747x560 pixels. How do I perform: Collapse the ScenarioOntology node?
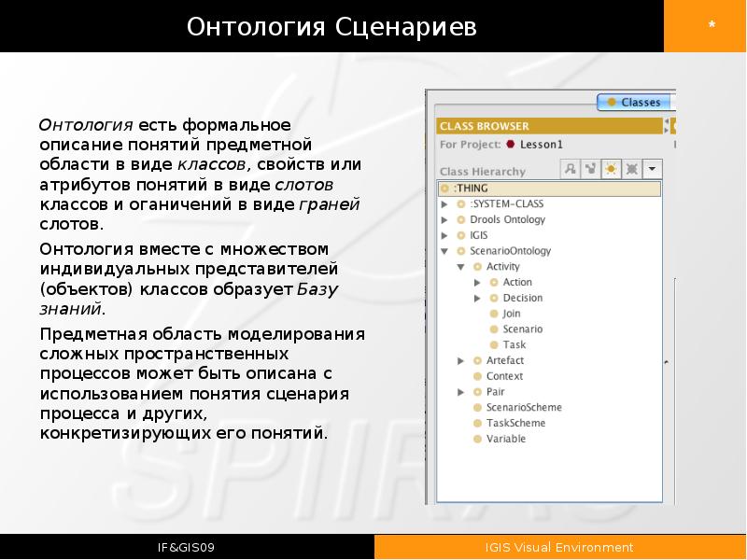point(444,251)
